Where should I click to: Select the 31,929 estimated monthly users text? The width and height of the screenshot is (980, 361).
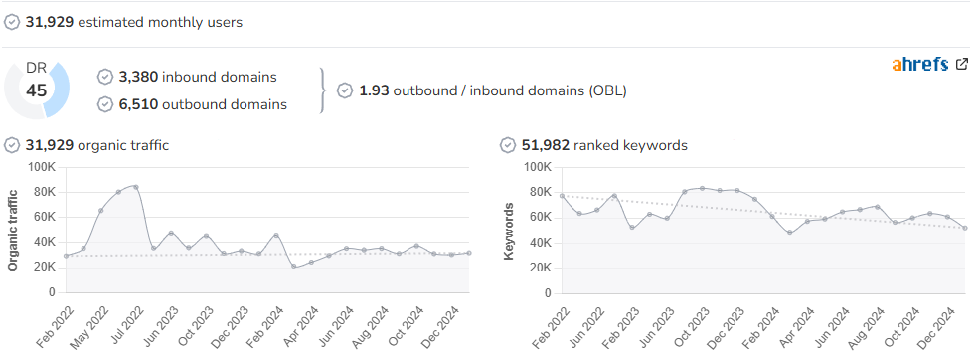tap(134, 23)
